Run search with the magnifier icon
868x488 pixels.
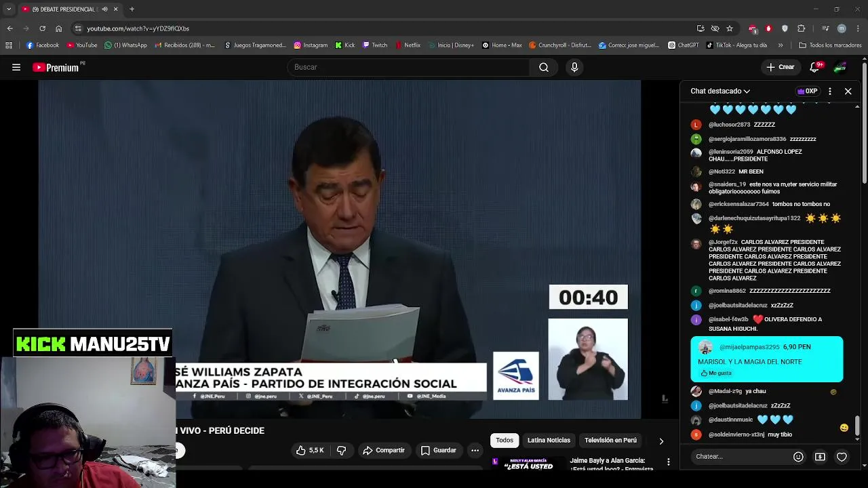click(x=544, y=67)
